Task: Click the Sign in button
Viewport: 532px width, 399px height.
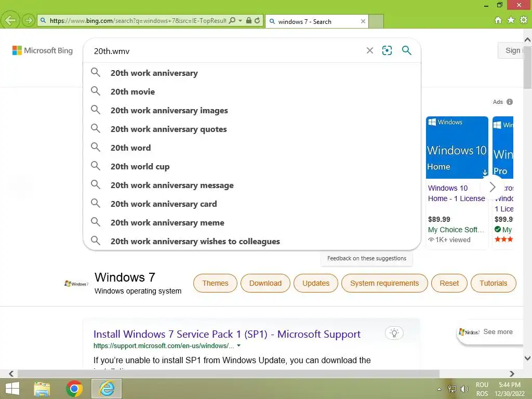Action: (x=511, y=50)
